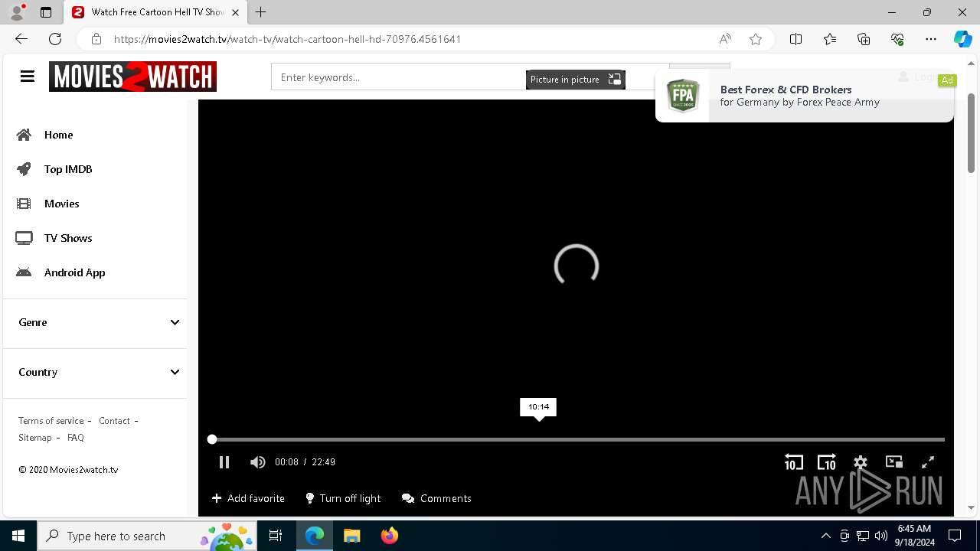Screen dimensions: 980x551
Task: Switch the video to fullscreen
Action: [x=928, y=462]
